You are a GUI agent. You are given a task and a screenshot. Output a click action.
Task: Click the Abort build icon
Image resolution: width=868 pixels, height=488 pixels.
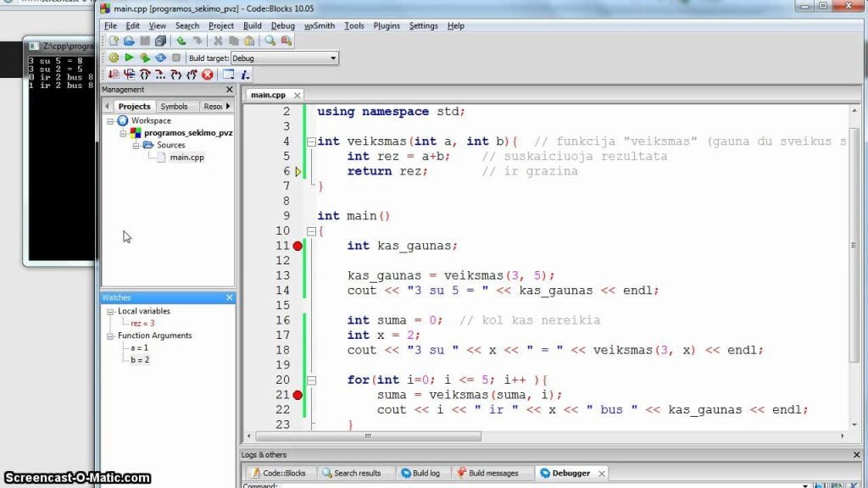(176, 58)
